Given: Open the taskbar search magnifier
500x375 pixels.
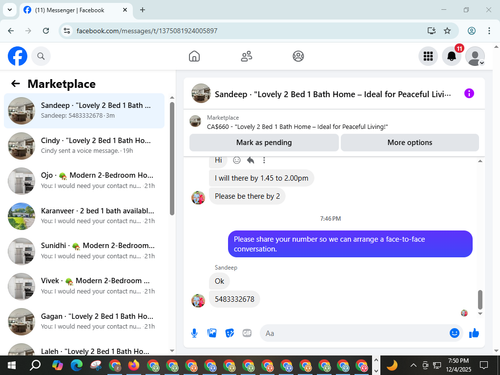Looking at the screenshot, I should point(35,366).
